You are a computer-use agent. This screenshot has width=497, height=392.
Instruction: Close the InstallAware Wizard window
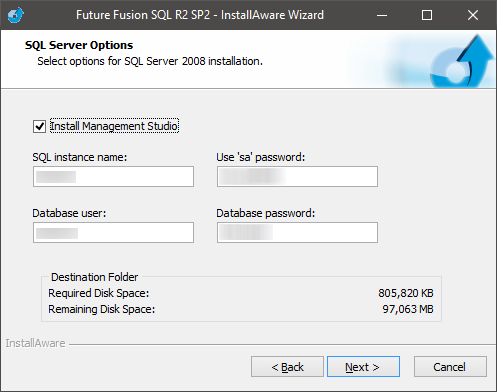pyautogui.click(x=473, y=15)
